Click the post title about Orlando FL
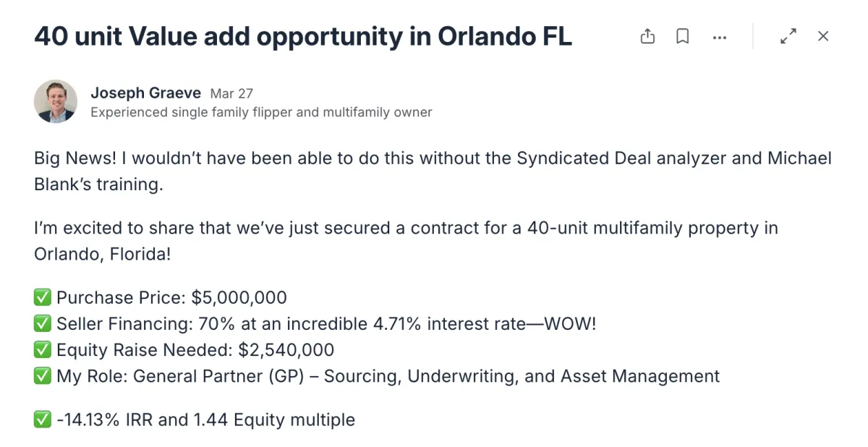This screenshot has height=447, width=868. pos(303,36)
